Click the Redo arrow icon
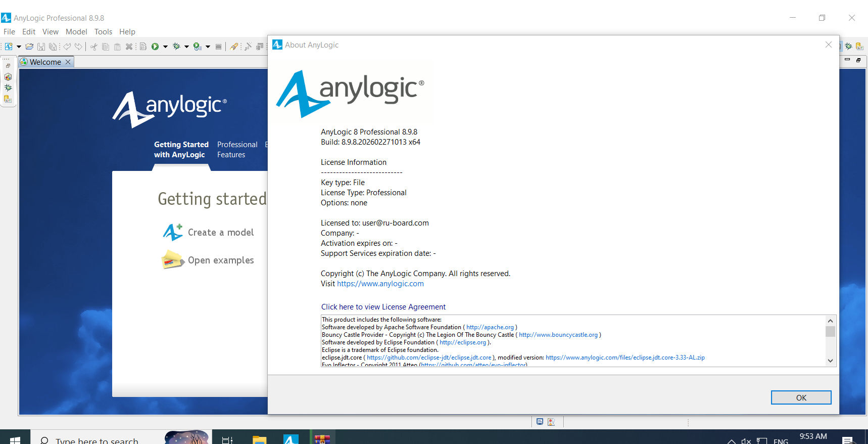The width and height of the screenshot is (868, 444). click(78, 47)
